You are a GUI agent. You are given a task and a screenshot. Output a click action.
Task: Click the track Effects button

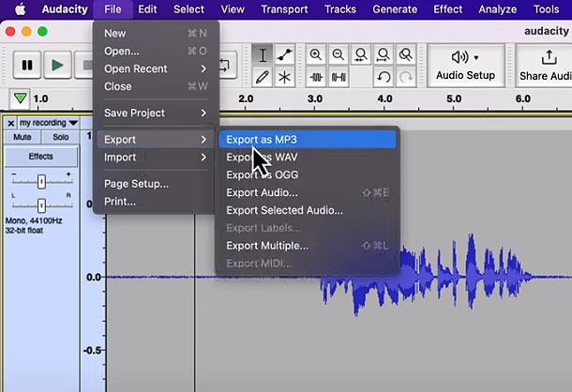coord(41,157)
